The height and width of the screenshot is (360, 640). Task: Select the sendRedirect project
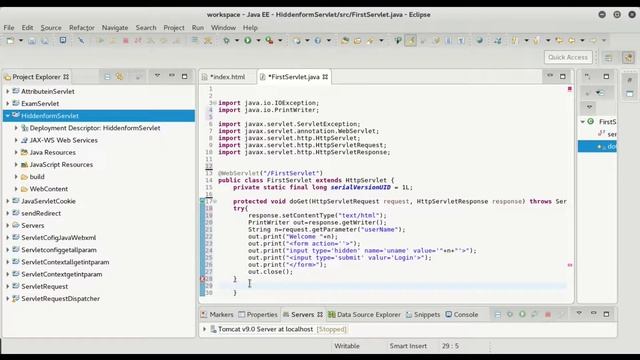tap(41, 213)
